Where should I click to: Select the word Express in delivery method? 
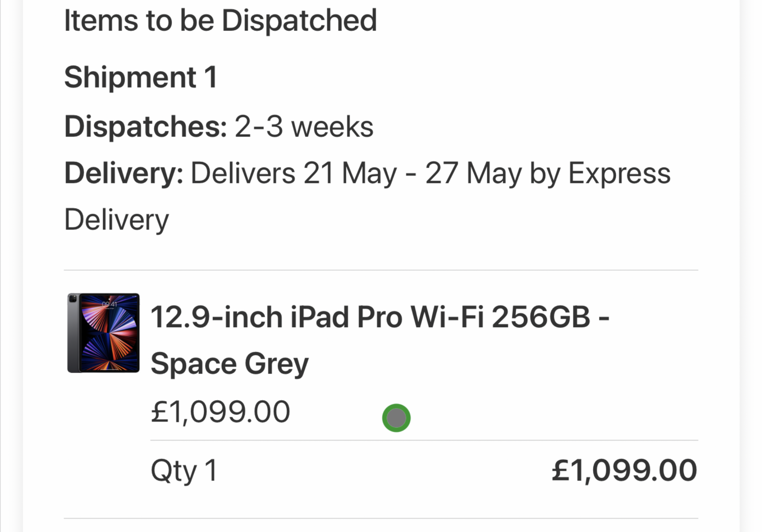619,173
